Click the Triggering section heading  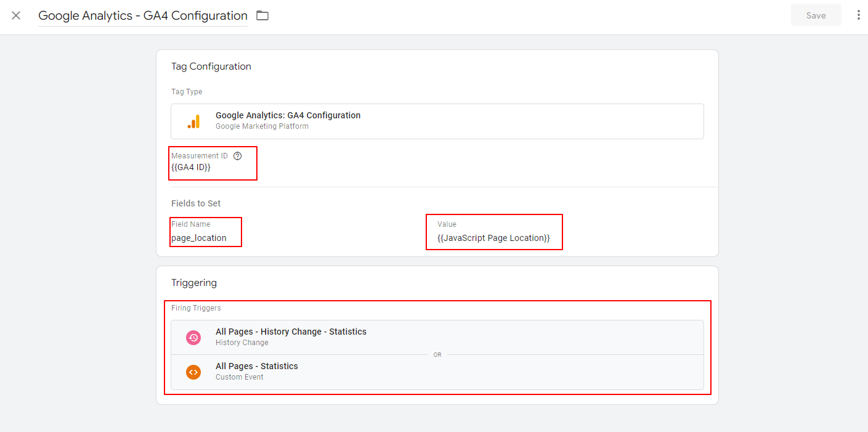194,283
